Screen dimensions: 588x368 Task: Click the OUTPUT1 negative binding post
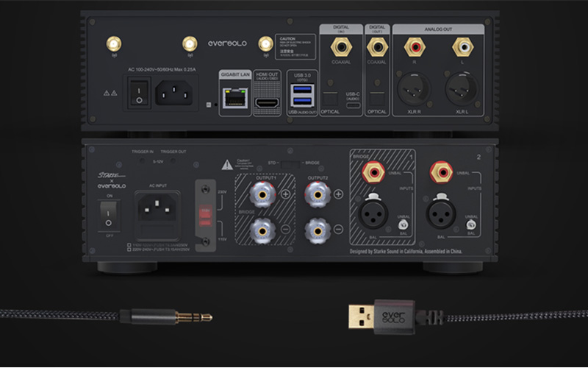(x=262, y=231)
